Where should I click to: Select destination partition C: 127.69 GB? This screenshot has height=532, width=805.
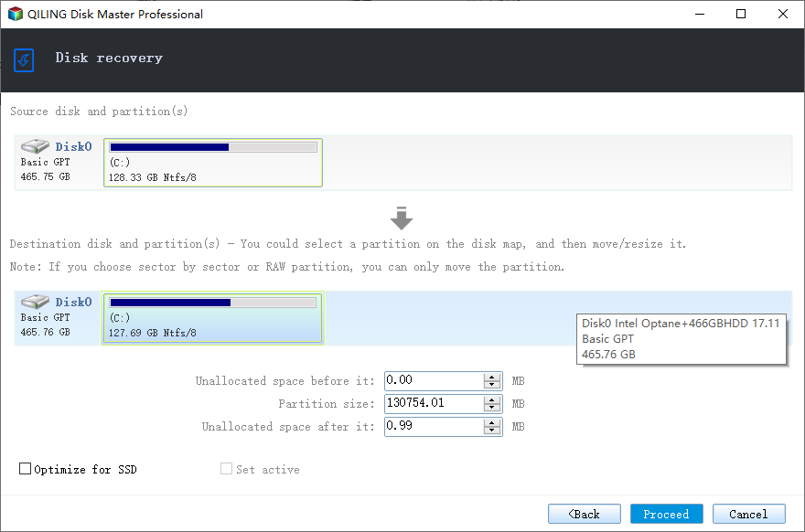212,318
